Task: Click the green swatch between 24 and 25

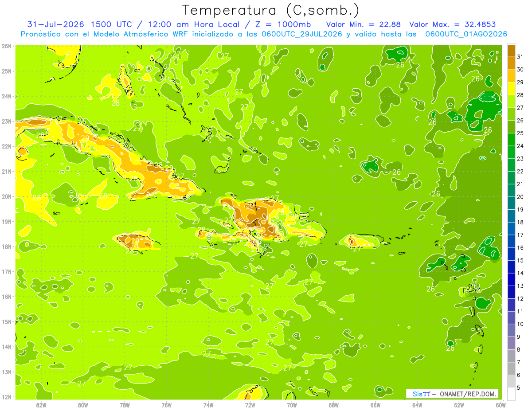Action: [x=511, y=140]
